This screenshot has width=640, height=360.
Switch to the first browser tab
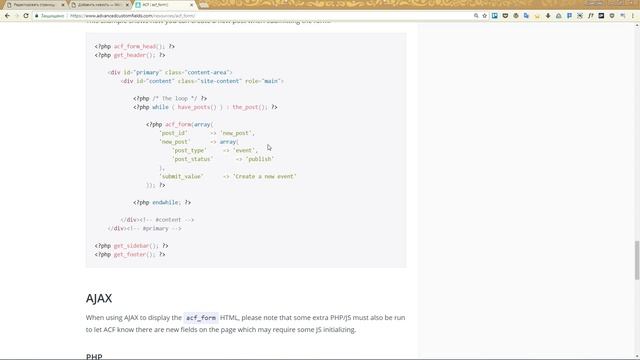(x=35, y=4)
